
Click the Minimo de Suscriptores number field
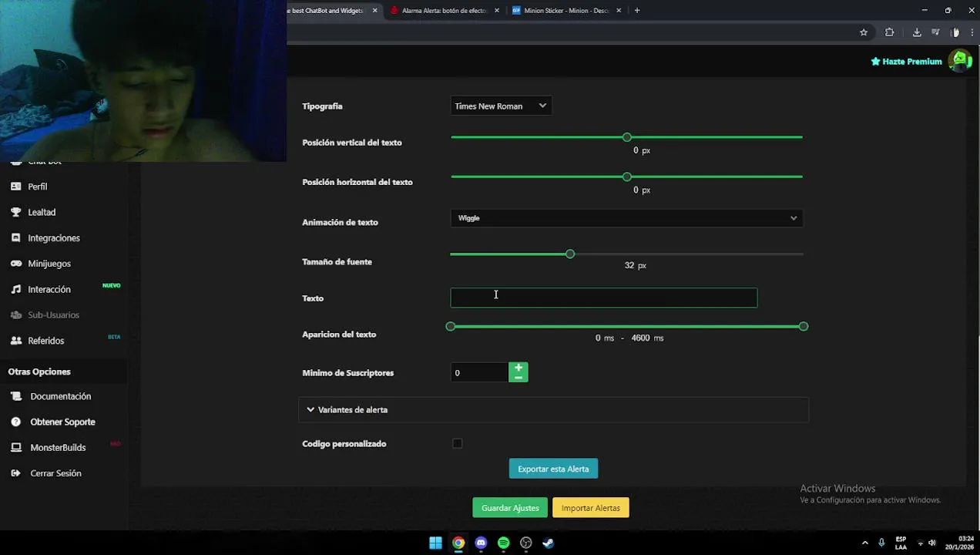(479, 372)
